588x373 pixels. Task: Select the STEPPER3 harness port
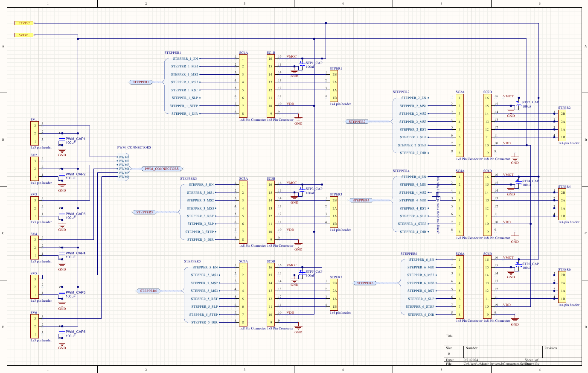144,212
